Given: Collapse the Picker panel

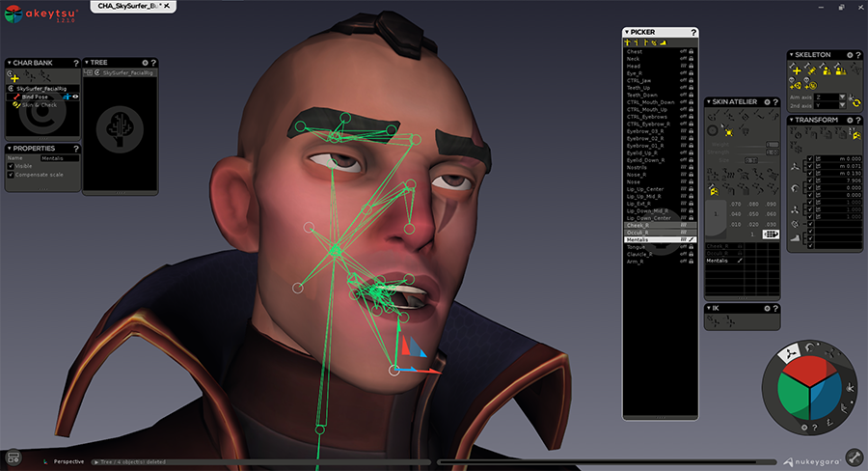Looking at the screenshot, I should pyautogui.click(x=627, y=32).
